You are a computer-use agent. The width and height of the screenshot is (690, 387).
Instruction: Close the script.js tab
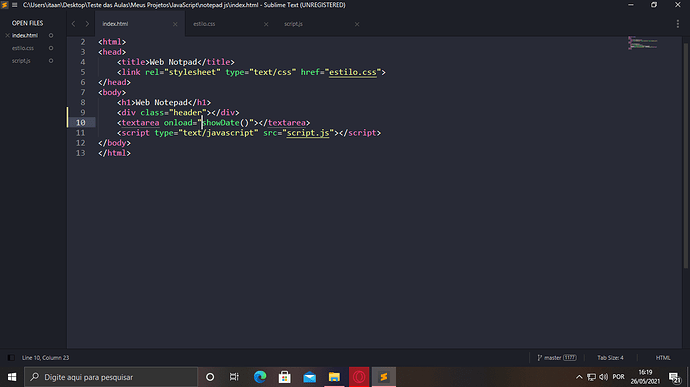coord(357,24)
